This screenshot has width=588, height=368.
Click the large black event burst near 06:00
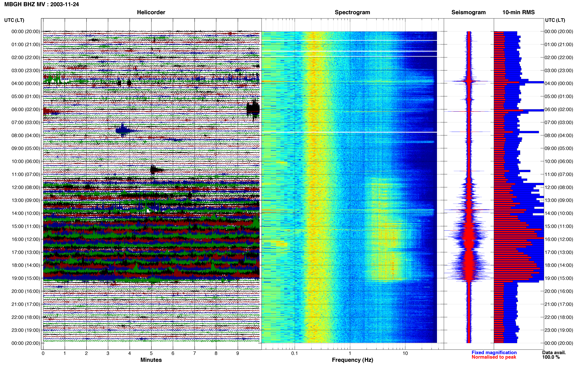pyautogui.click(x=253, y=109)
